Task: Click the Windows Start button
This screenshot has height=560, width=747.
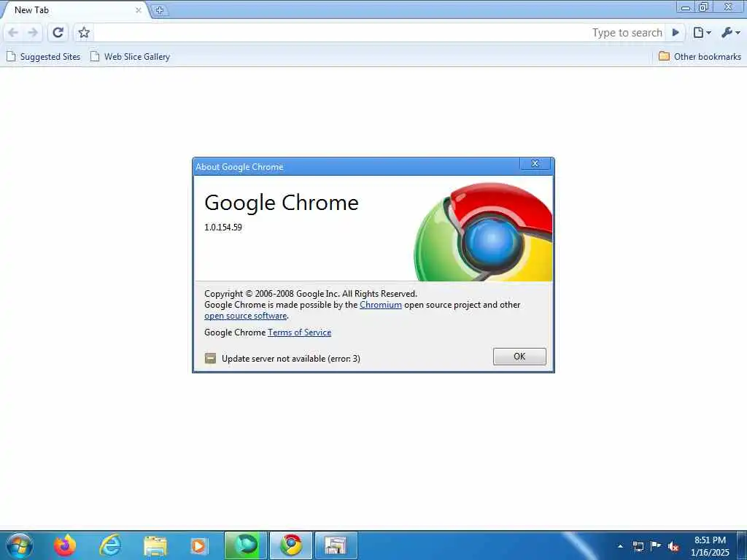Action: pos(20,545)
